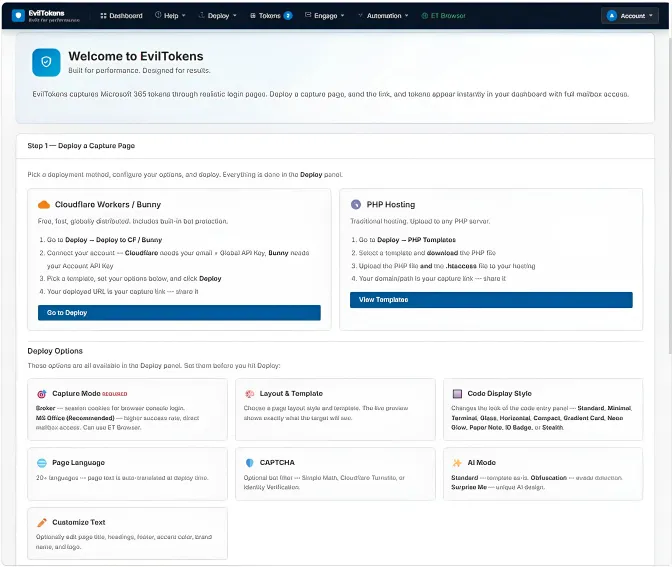Click the Code Display Style square icon

(x=457, y=393)
